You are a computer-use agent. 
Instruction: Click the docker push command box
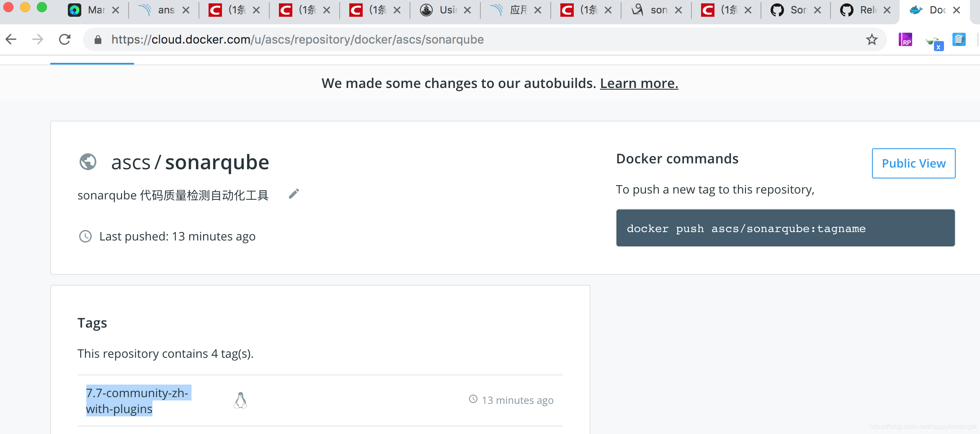(785, 228)
